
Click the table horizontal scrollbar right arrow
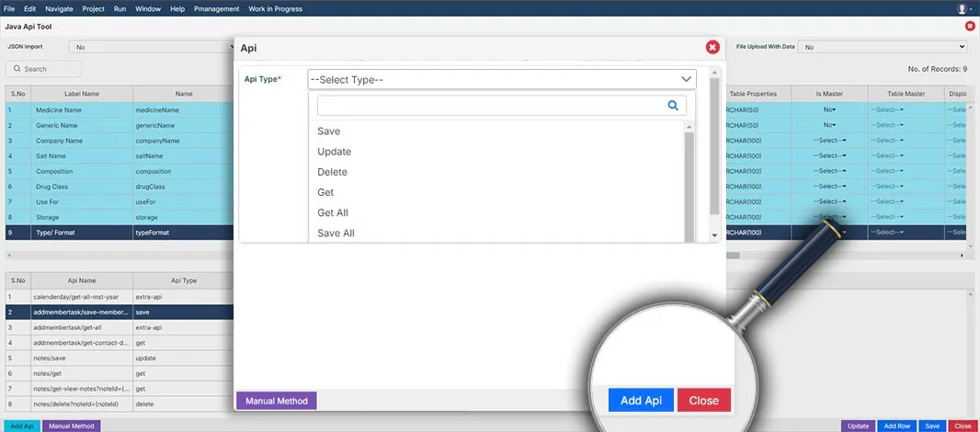pos(963,256)
